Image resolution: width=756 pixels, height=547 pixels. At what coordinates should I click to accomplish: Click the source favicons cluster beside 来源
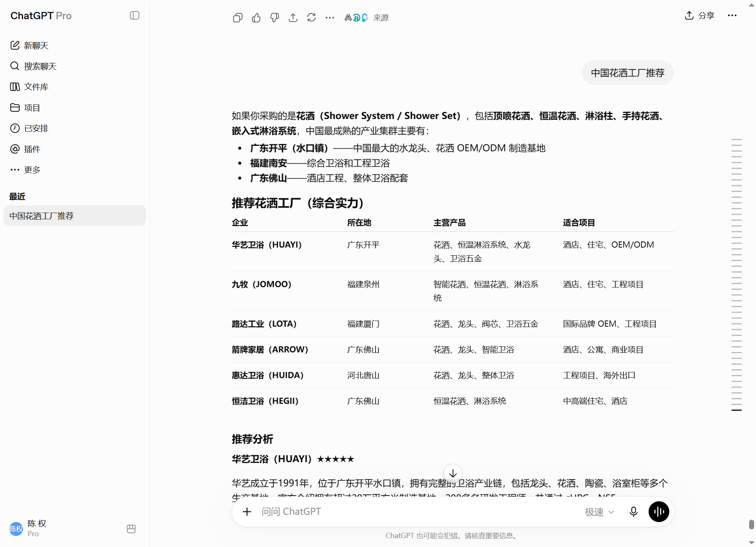pyautogui.click(x=356, y=18)
